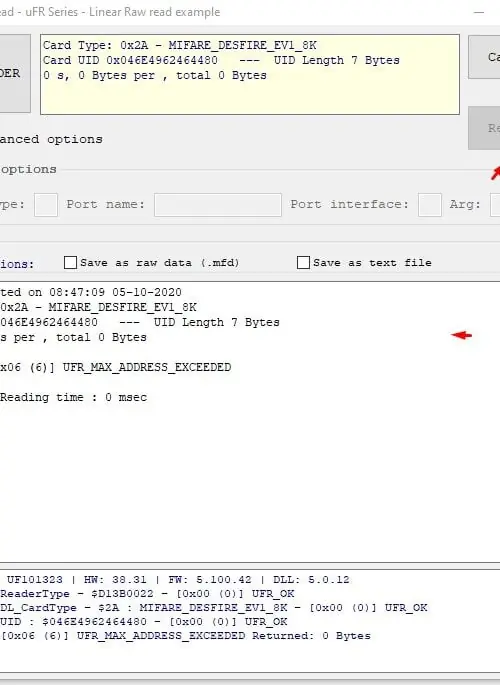This screenshot has width=500, height=685.
Task: Click UID : $046E4962464480 UFR_OK status line
Action: (144, 622)
